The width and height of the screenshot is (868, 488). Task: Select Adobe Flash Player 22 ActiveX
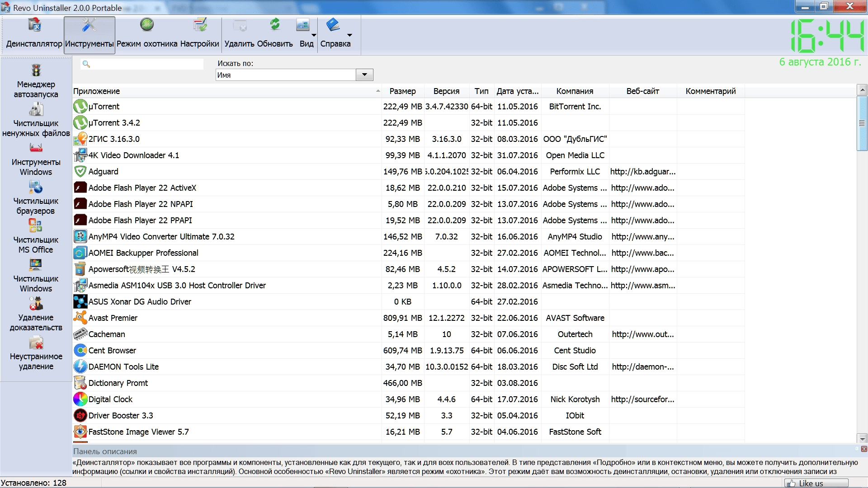pyautogui.click(x=409, y=188)
